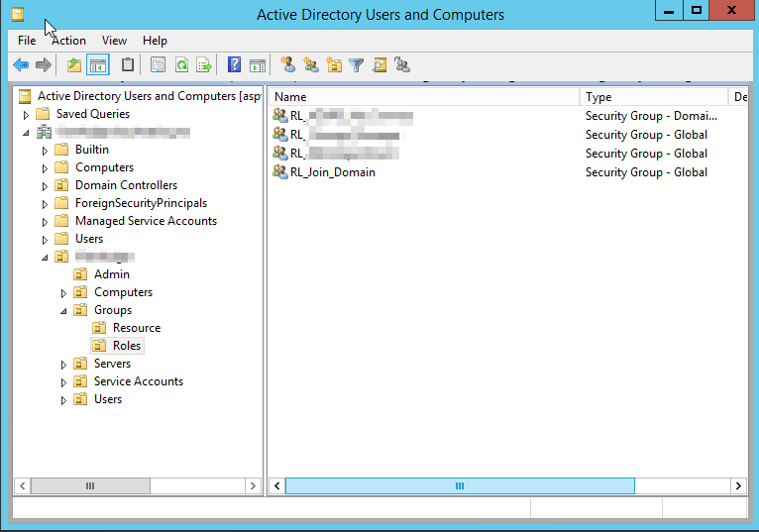Collapse the Groups organizational unit
The image size is (759, 532).
[x=64, y=311]
